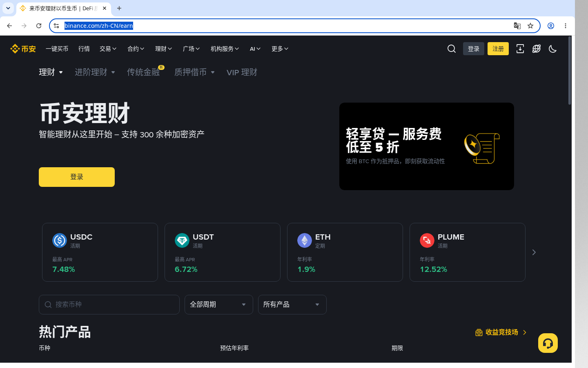This screenshot has height=368, width=588.
Task: Expand the 理财 top navigation menu
Action: click(x=164, y=49)
